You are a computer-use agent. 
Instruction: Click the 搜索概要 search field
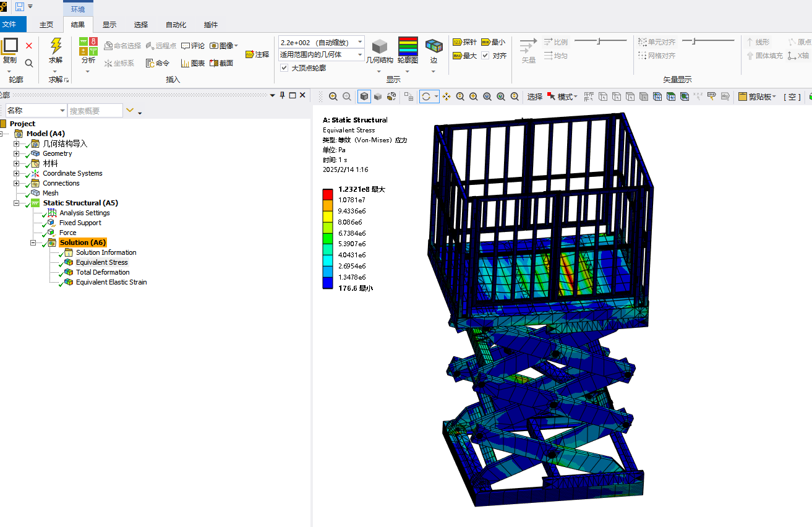click(95, 111)
